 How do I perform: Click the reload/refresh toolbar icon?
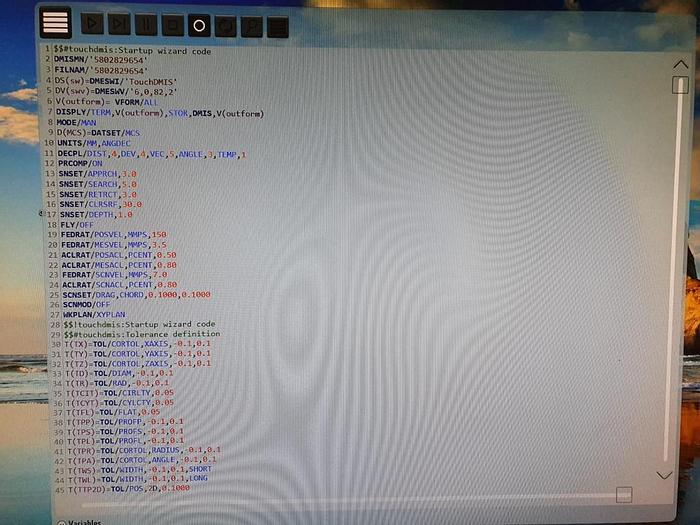[x=226, y=24]
